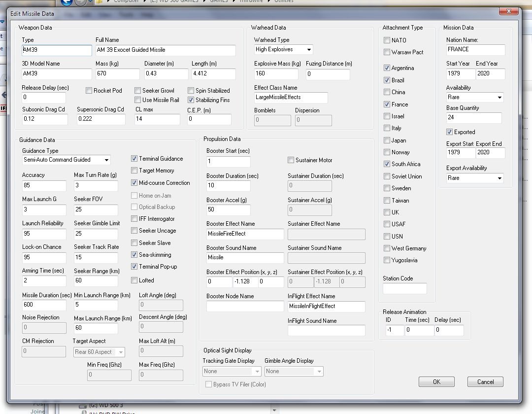
Task: Uncheck the Sea-skimming option
Action: [x=134, y=254]
